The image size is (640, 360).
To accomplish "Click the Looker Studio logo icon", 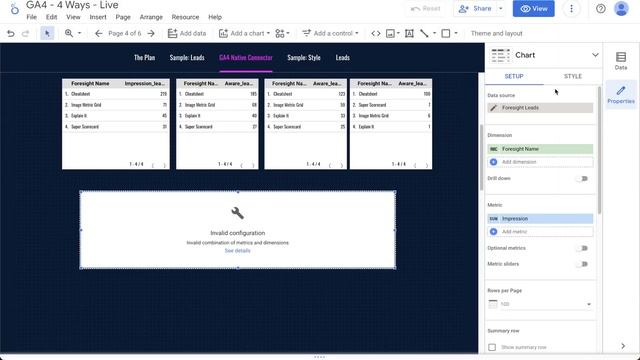I will [15, 9].
